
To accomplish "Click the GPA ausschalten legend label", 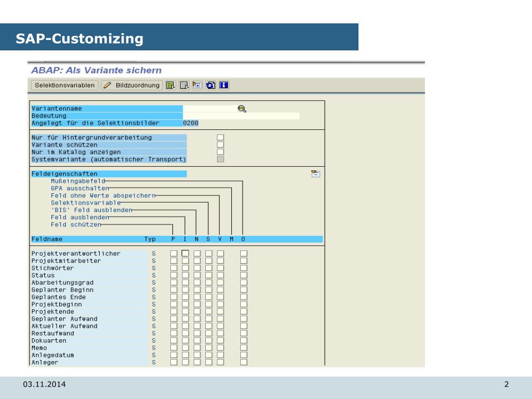I will pos(80,188).
